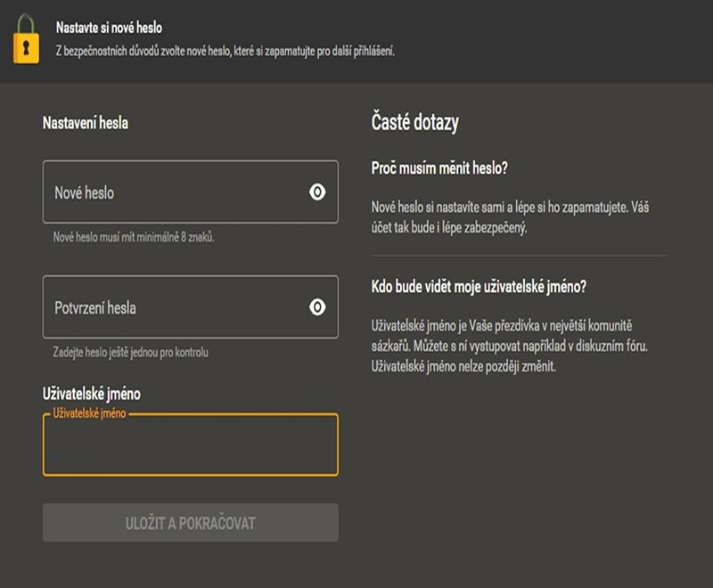Viewport: 713px width, 588px height.
Task: Click the yellow padlock icon
Action: coord(26,40)
